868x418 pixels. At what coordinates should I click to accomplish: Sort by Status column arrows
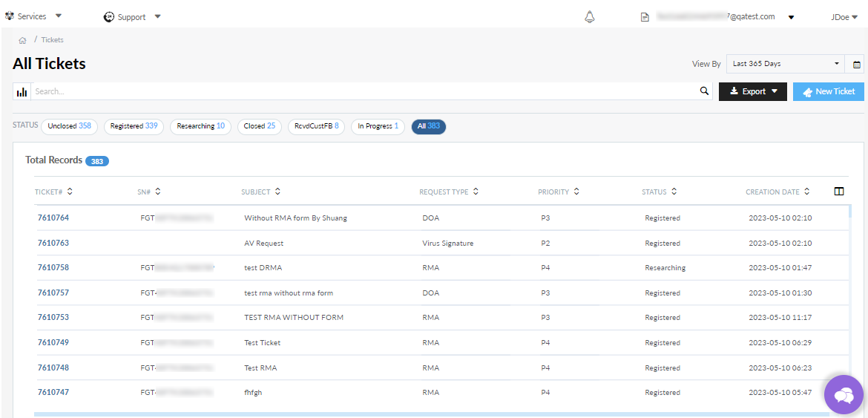click(x=674, y=192)
